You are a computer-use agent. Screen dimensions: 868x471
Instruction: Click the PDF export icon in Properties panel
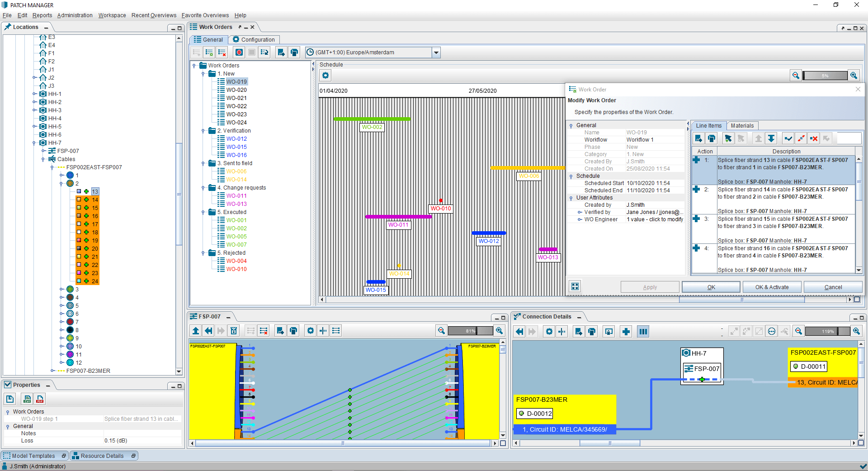40,399
